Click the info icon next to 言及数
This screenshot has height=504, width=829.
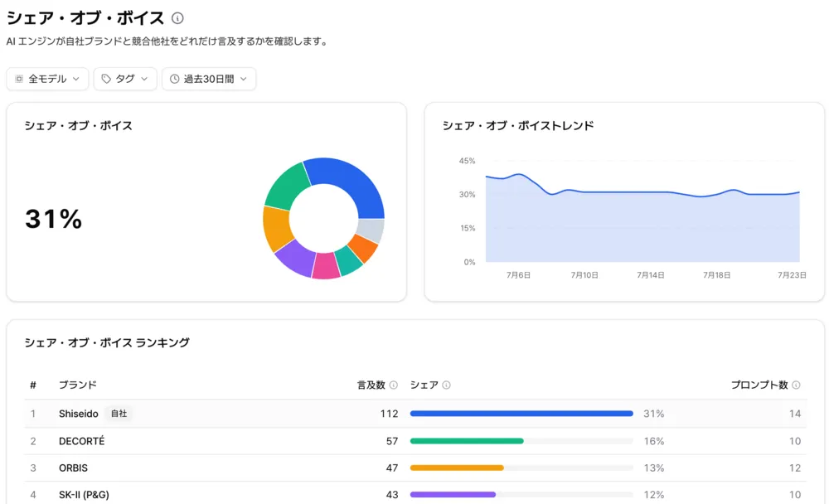393,385
